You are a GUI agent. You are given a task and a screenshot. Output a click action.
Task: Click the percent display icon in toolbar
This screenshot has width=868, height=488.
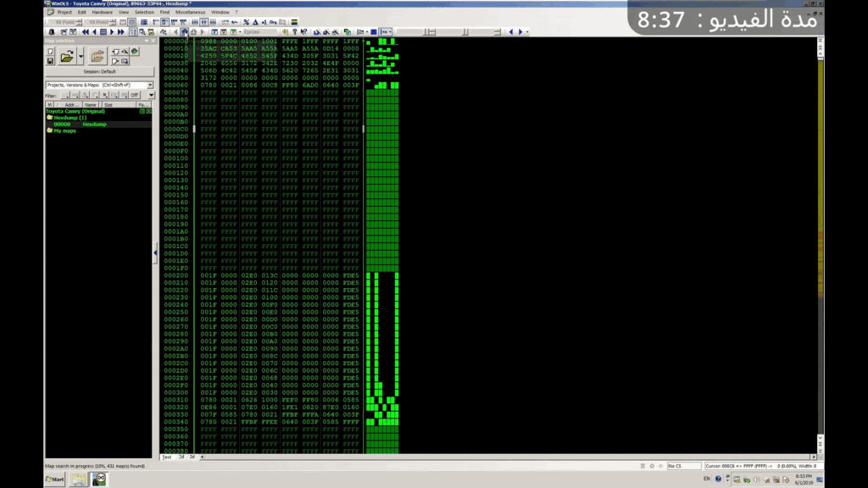247,22
